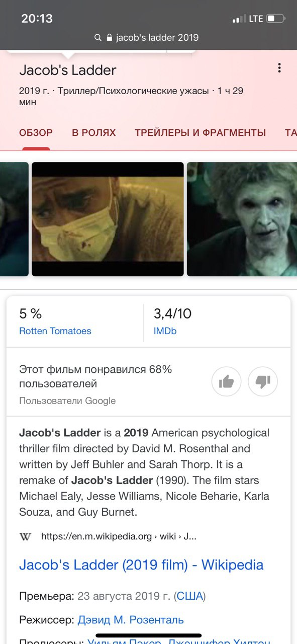The height and width of the screenshot is (644, 297).
Task: Open director Дэвид М. Розенталь link
Action: (131, 619)
